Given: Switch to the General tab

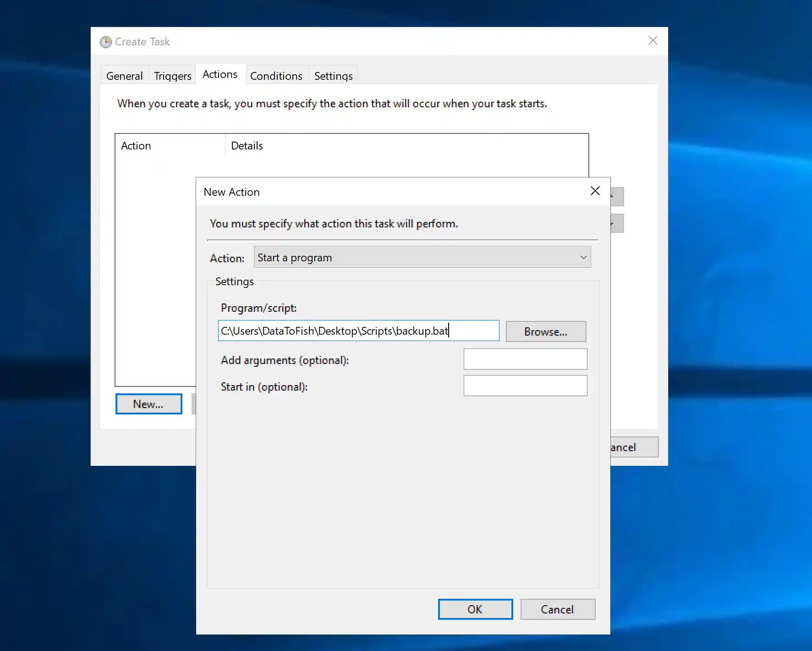Looking at the screenshot, I should tap(124, 76).
